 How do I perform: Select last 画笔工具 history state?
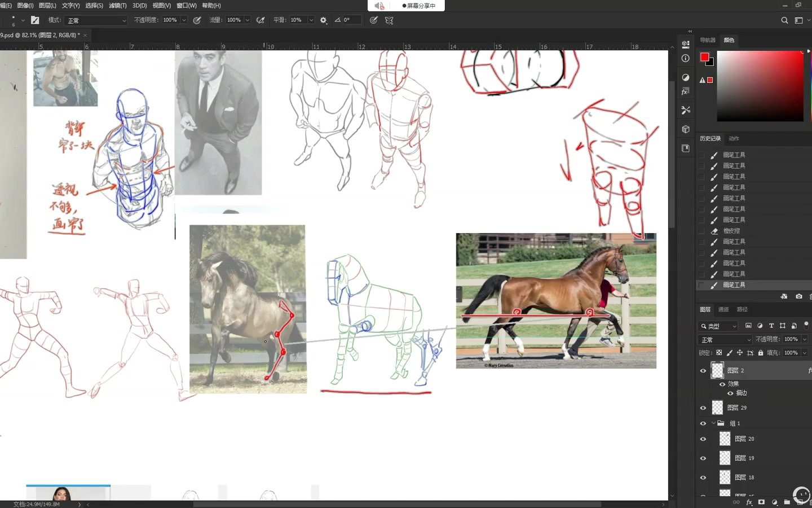pyautogui.click(x=754, y=285)
